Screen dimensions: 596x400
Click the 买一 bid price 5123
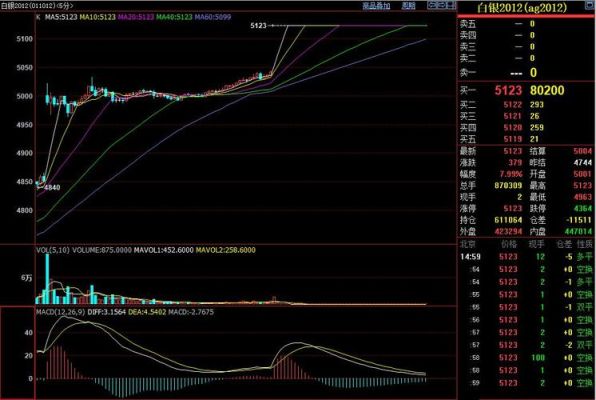pos(508,90)
